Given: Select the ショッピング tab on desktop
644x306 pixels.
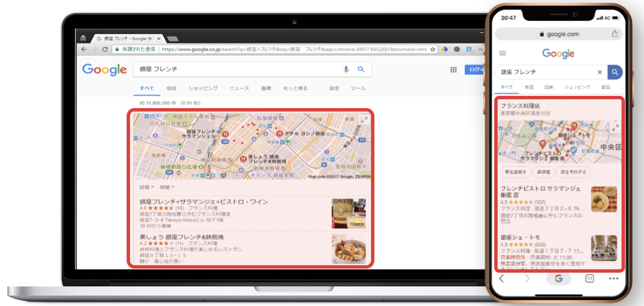Looking at the screenshot, I should pyautogui.click(x=202, y=88).
